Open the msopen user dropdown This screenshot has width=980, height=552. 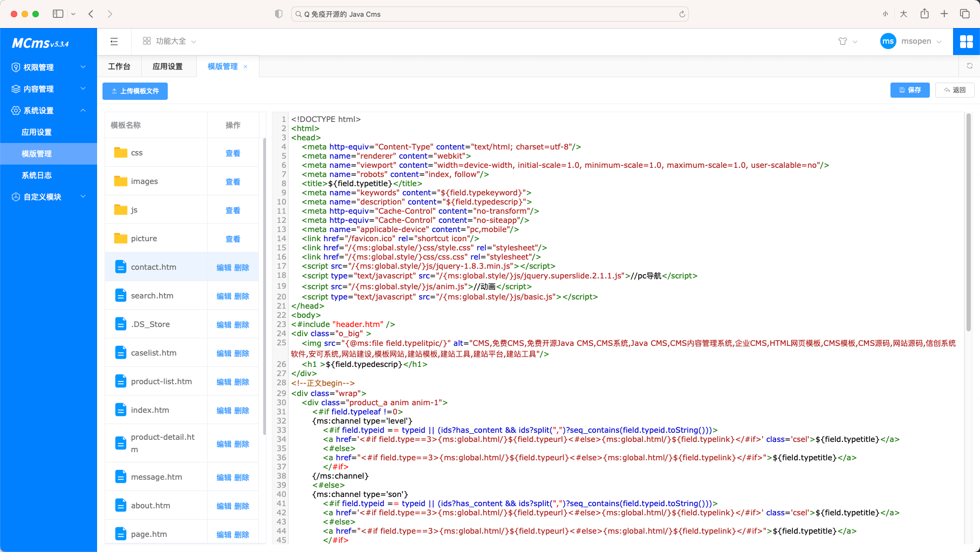tap(916, 42)
